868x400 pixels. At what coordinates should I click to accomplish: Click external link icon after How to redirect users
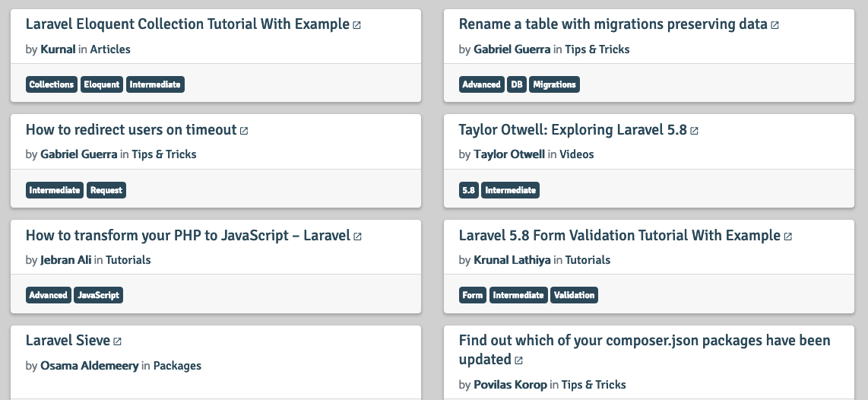tap(244, 131)
